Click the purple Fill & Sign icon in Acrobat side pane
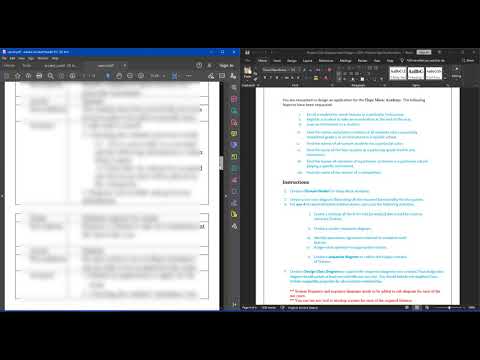The width and height of the screenshot is (480, 360). [234, 145]
